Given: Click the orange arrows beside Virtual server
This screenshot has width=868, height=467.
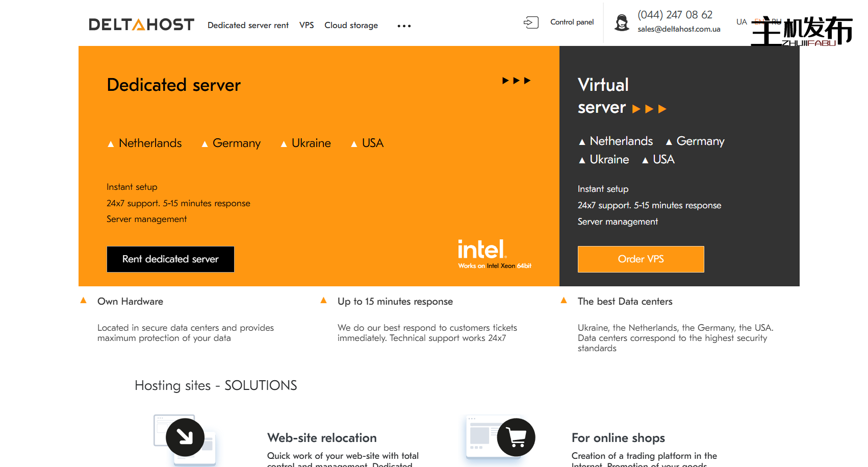Looking at the screenshot, I should (x=649, y=109).
